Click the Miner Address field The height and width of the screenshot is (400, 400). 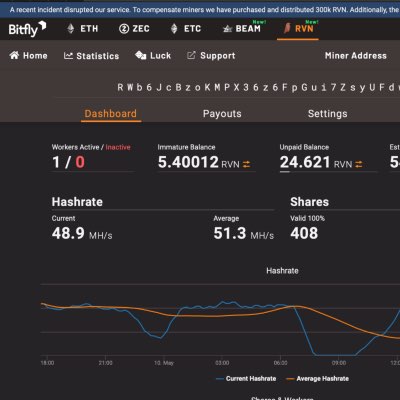356,56
